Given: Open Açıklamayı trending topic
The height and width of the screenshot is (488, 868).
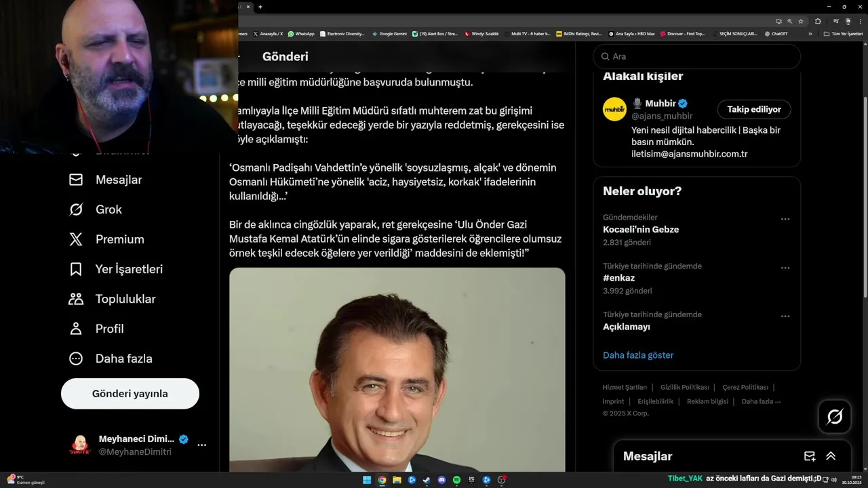Looking at the screenshot, I should [627, 327].
